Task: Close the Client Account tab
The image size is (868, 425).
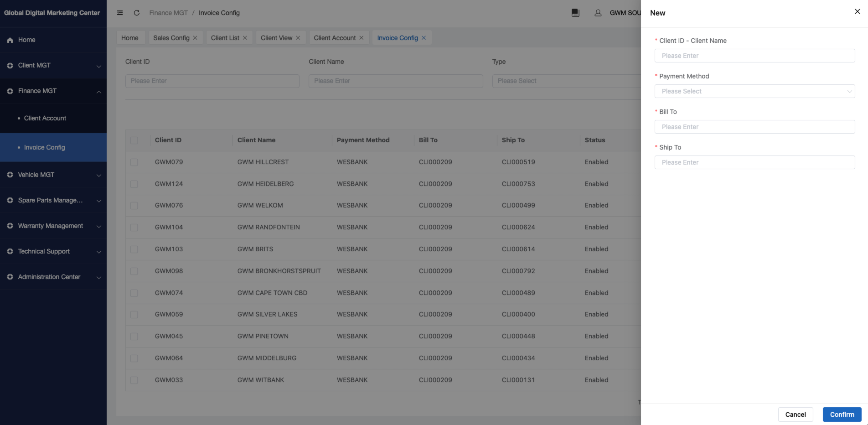Action: pos(362,38)
